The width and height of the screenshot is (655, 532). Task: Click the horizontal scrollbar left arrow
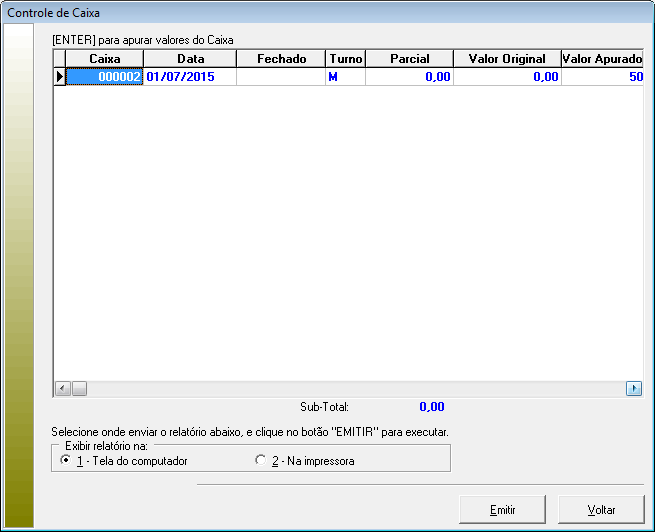pos(61,388)
